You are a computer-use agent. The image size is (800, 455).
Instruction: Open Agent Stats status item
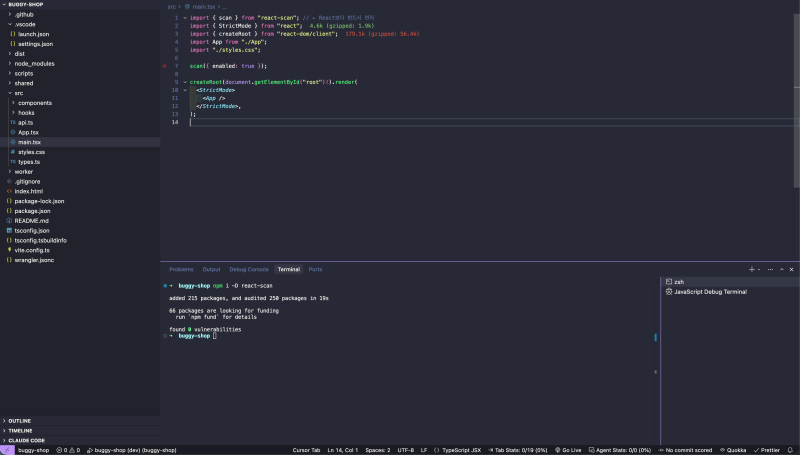pos(620,450)
